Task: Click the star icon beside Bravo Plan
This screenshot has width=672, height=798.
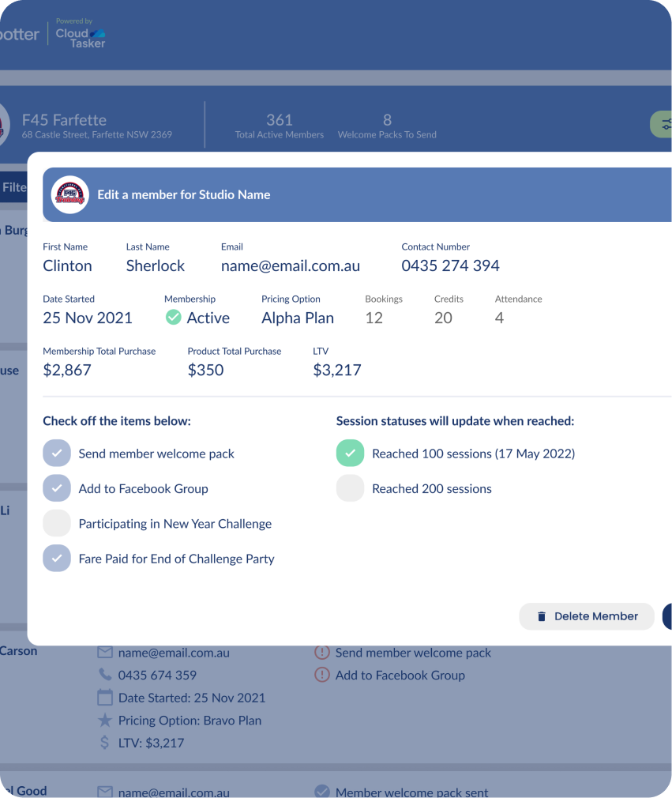Action: 105,720
